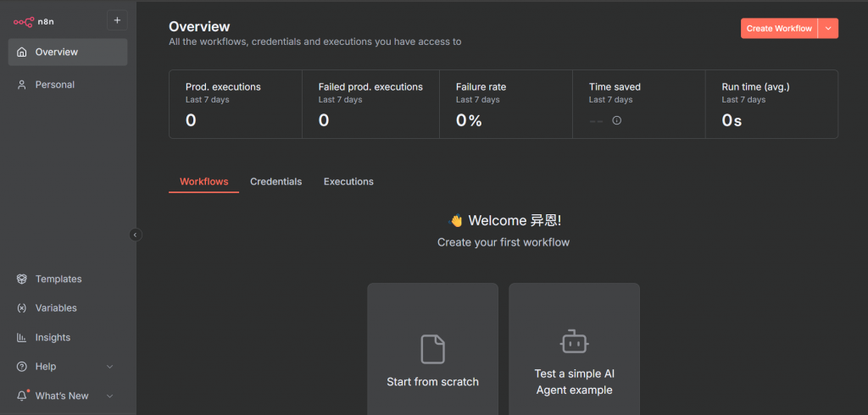Image resolution: width=868 pixels, height=415 pixels.
Task: Select the Workflows tab
Action: pyautogui.click(x=203, y=182)
